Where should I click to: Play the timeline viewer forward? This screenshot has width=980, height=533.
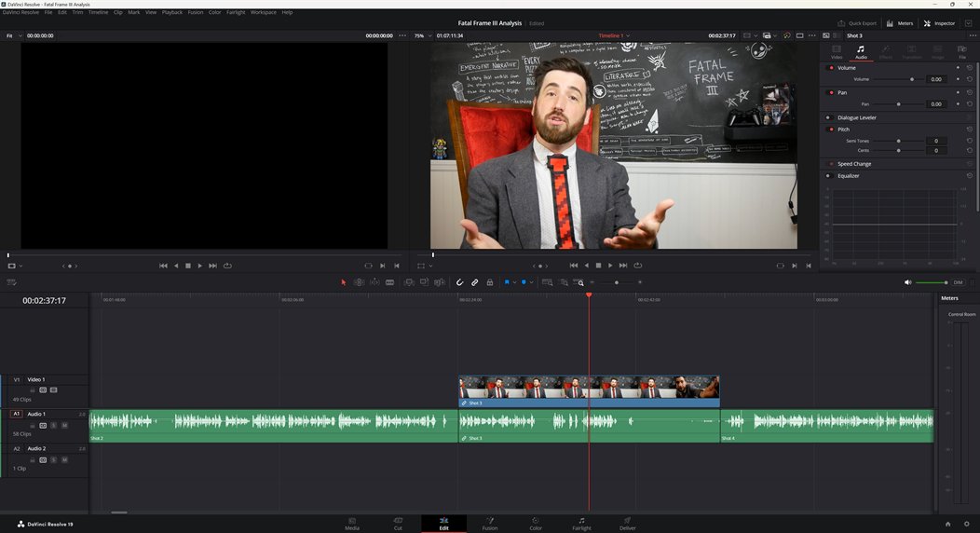610,266
